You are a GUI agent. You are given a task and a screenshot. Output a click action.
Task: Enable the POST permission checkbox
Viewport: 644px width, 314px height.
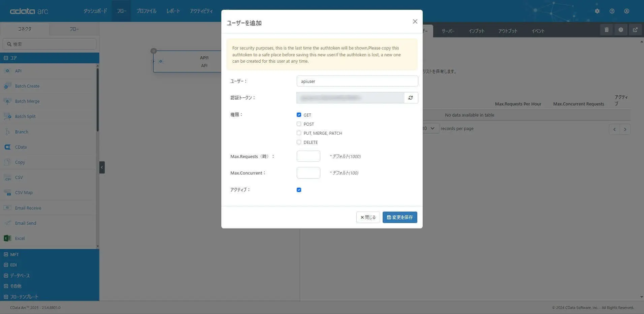pos(299,124)
